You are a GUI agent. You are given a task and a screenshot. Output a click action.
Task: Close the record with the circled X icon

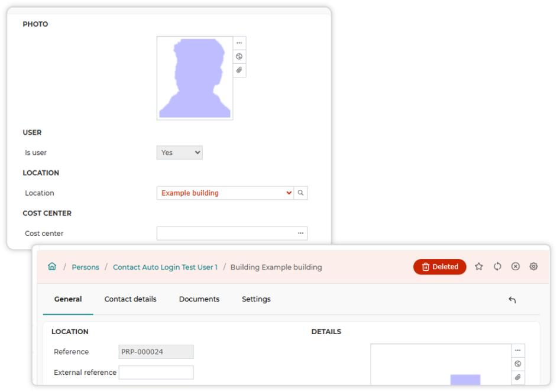tap(516, 267)
